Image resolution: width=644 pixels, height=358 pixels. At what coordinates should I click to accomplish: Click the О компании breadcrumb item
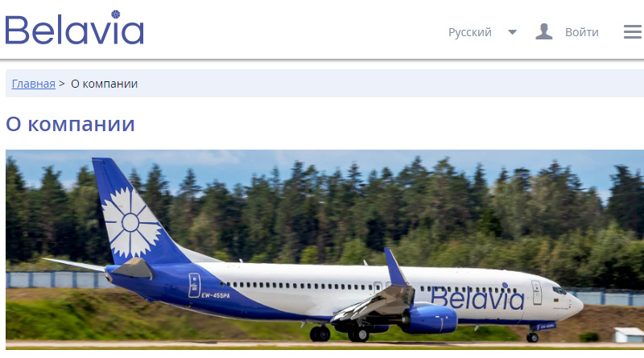pos(105,84)
